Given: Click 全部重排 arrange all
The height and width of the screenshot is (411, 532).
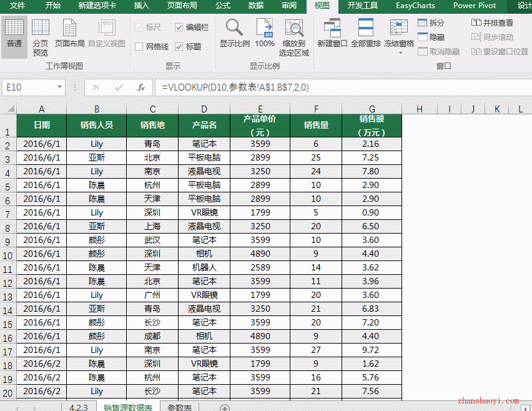Looking at the screenshot, I should click(366, 33).
